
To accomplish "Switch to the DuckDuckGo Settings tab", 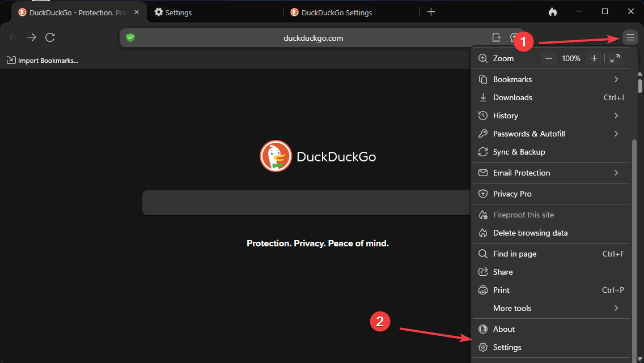I will [351, 12].
